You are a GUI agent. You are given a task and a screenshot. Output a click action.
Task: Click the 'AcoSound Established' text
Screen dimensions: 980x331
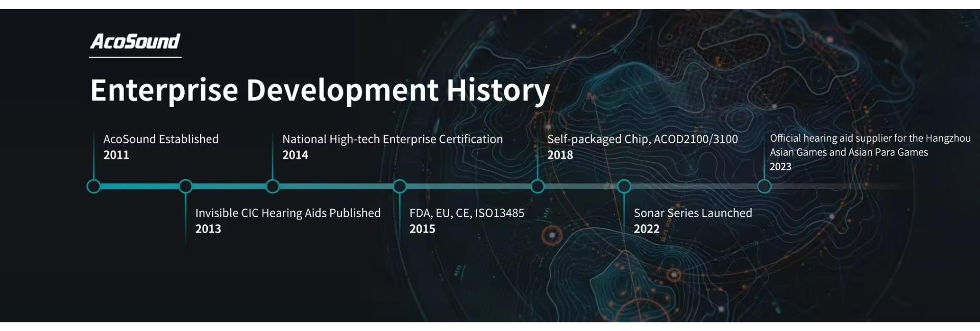[161, 139]
